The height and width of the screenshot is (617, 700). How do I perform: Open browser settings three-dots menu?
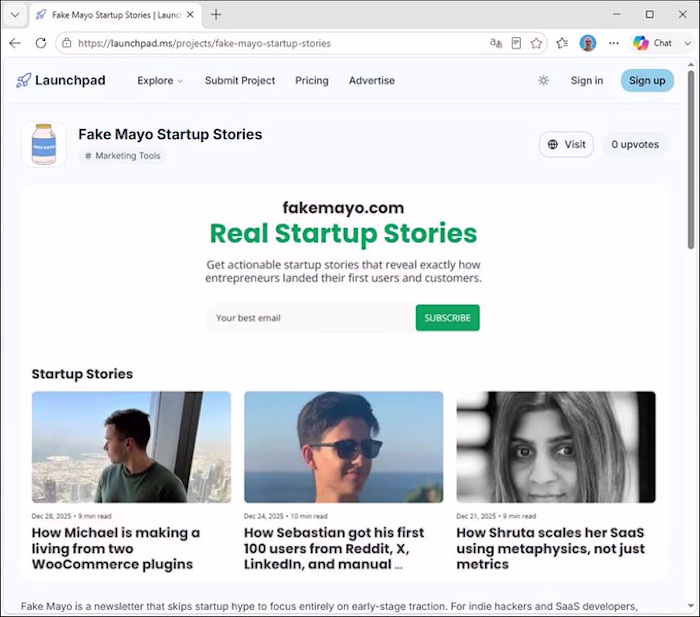(x=614, y=43)
